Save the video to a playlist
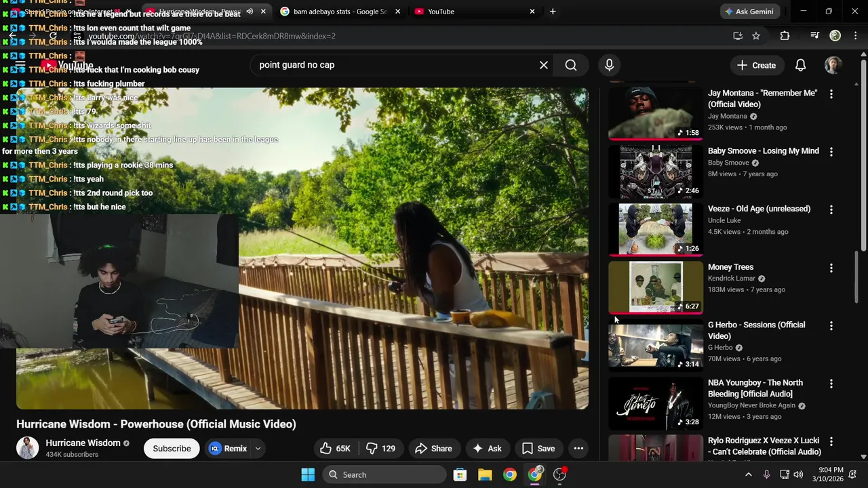Viewport: 868px width, 488px height. pyautogui.click(x=538, y=448)
